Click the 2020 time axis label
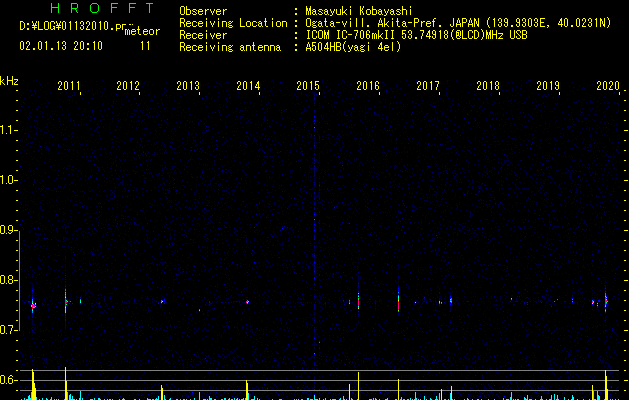The height and width of the screenshot is (400, 629). pyautogui.click(x=608, y=85)
